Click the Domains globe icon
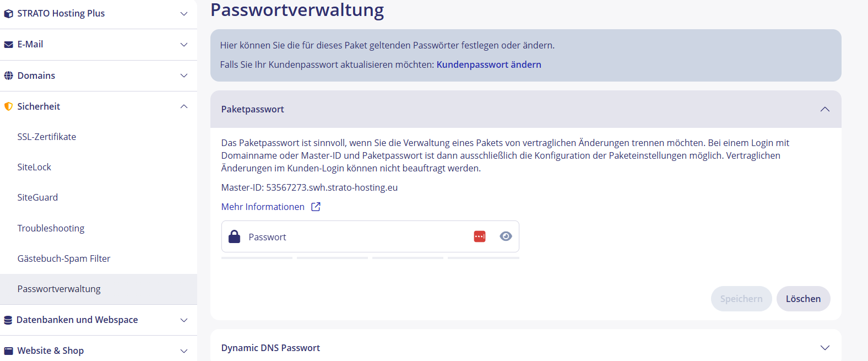868x361 pixels. 9,76
